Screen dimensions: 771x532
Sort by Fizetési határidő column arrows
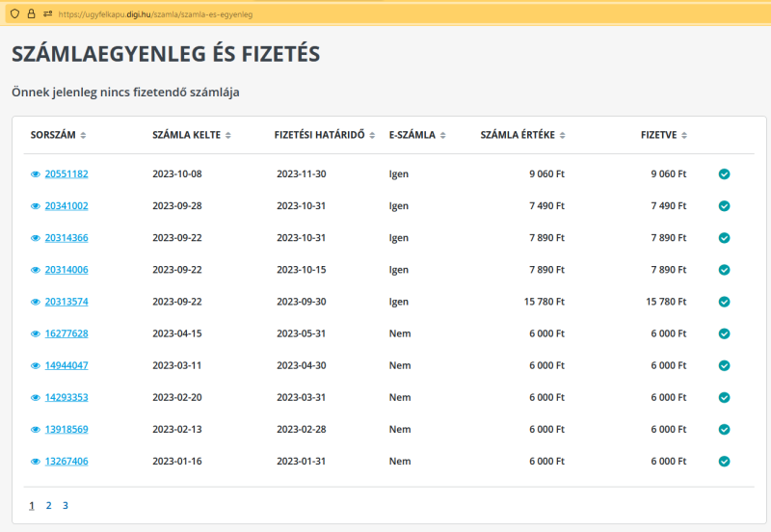[372, 135]
